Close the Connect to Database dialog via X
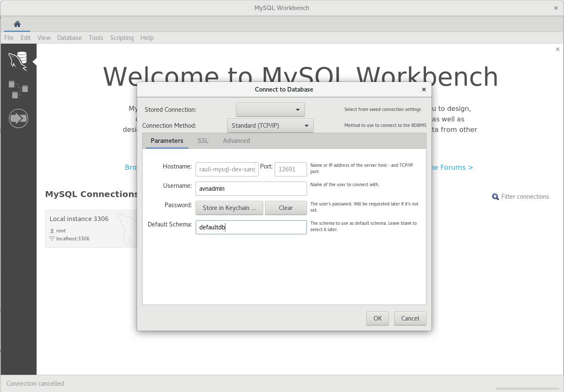 pos(424,89)
